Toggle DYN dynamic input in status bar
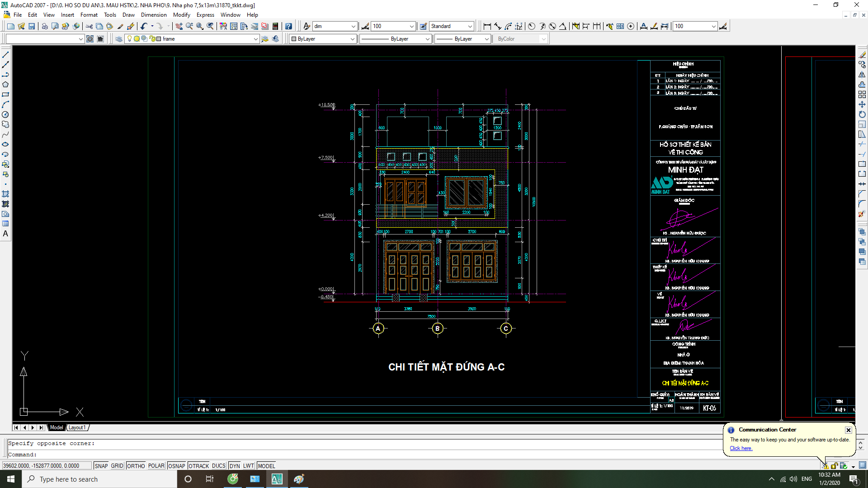 click(235, 466)
